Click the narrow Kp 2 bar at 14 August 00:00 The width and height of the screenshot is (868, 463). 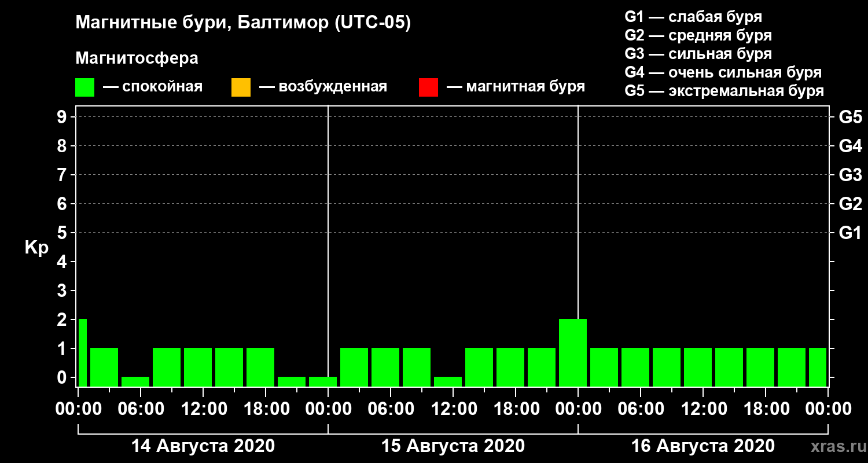pyautogui.click(x=82, y=352)
